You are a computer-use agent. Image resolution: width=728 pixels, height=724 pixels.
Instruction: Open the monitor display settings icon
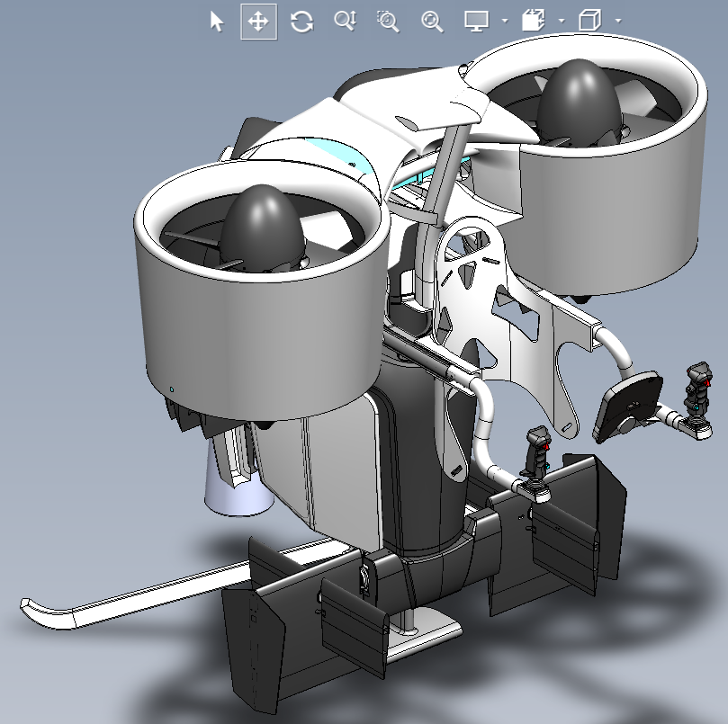click(x=477, y=22)
